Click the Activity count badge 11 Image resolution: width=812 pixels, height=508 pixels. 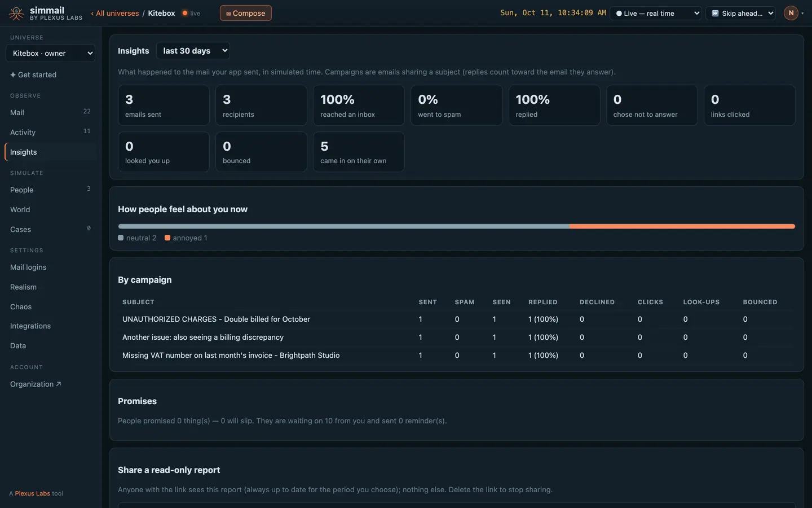(87, 131)
